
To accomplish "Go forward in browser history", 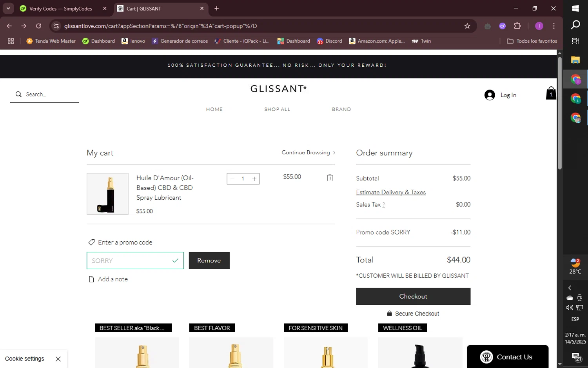I will pos(24,26).
